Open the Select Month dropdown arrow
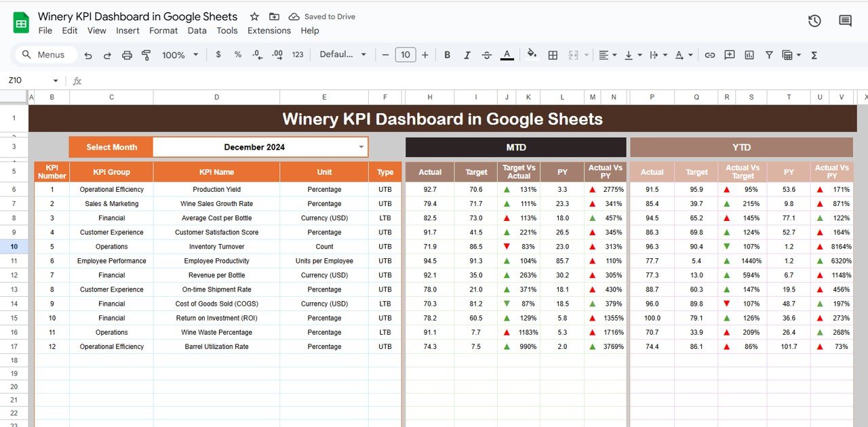This screenshot has height=427, width=868. point(361,147)
